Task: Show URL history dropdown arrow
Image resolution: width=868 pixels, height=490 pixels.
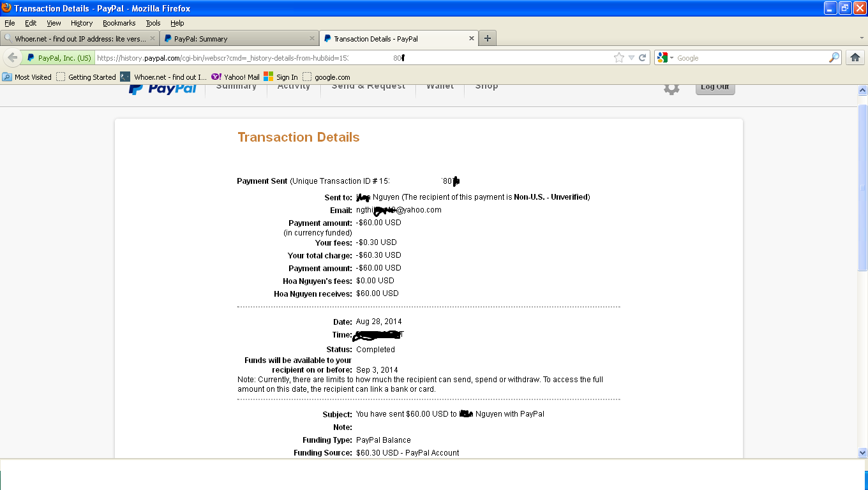Action: point(631,57)
